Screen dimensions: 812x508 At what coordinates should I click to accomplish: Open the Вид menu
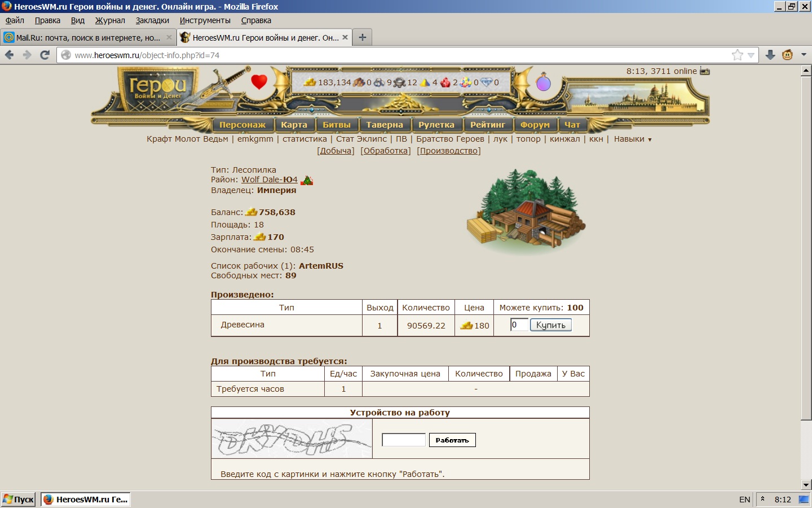pos(78,20)
